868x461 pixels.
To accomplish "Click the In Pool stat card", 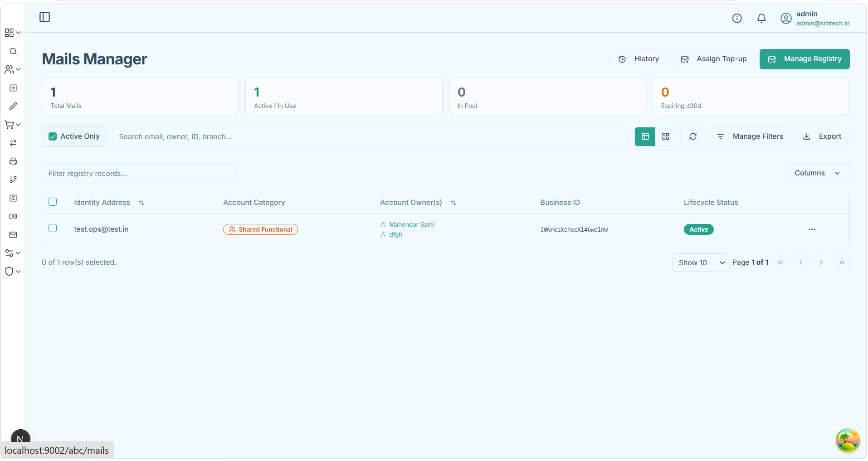I will pyautogui.click(x=547, y=97).
